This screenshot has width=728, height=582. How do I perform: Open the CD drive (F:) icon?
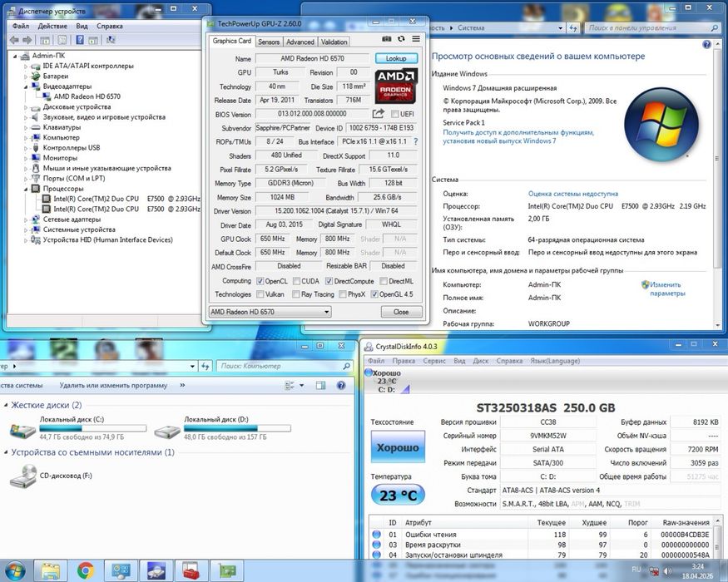tap(23, 476)
